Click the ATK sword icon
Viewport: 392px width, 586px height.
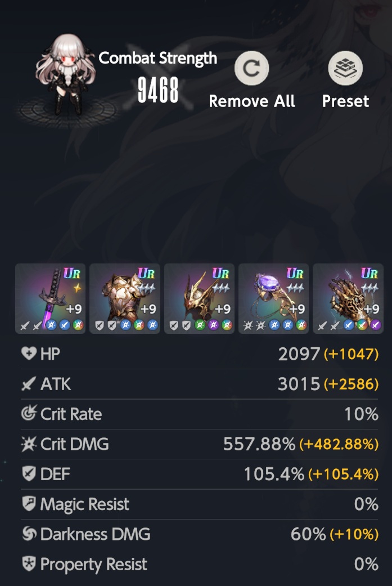[29, 384]
